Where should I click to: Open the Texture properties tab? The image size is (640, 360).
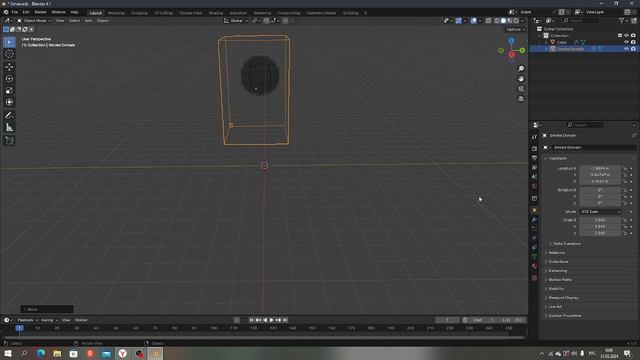point(534,278)
